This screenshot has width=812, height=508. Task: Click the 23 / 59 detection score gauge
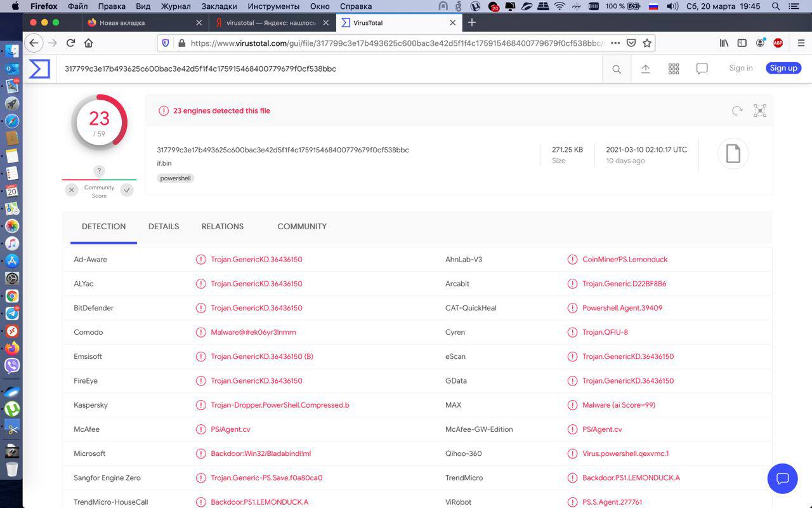[x=100, y=122]
